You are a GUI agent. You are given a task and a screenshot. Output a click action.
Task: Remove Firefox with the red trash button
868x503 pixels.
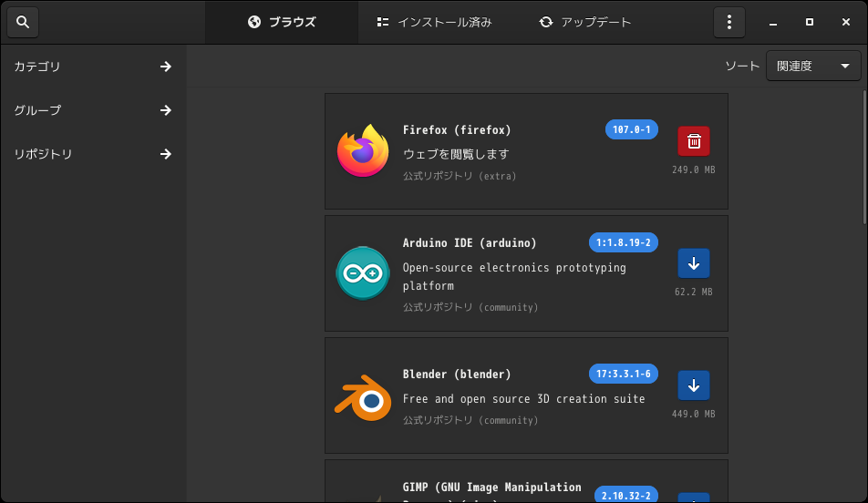(x=694, y=141)
